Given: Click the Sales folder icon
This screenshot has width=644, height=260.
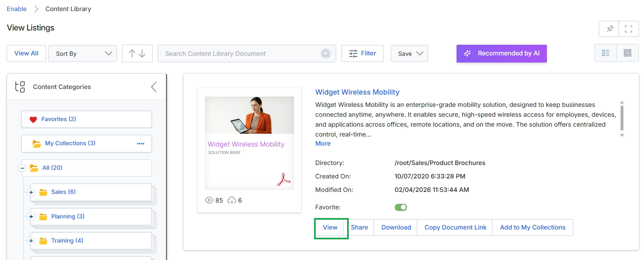Looking at the screenshot, I should (x=43, y=192).
